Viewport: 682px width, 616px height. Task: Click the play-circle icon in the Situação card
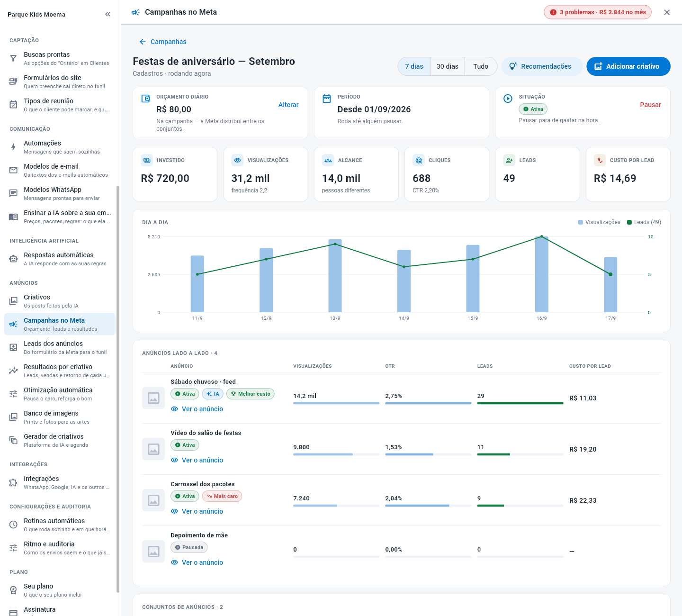[x=508, y=99]
